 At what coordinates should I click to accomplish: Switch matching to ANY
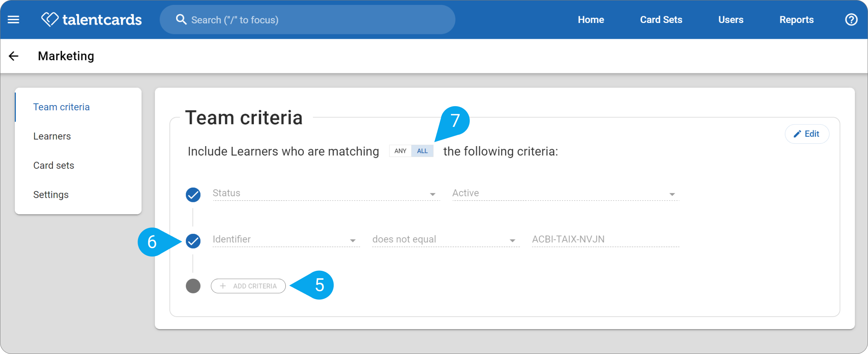400,151
